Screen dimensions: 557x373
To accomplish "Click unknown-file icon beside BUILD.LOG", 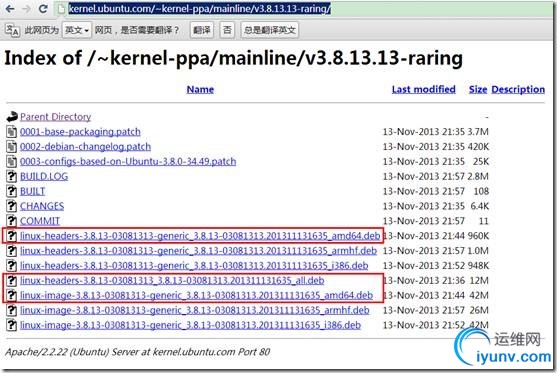I will [12, 176].
